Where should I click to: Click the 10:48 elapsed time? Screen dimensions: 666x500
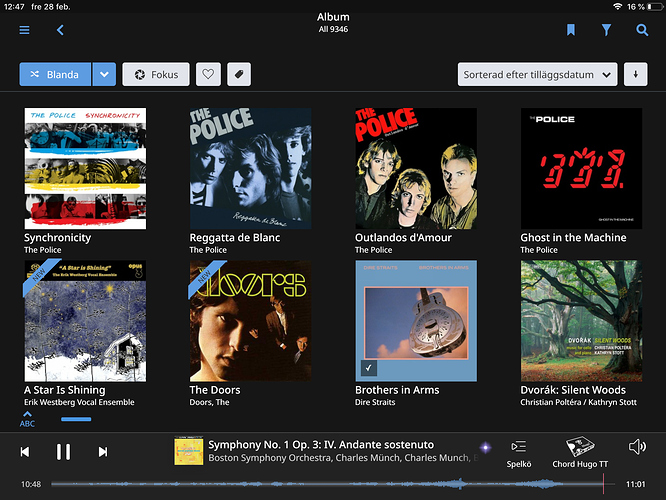31,484
